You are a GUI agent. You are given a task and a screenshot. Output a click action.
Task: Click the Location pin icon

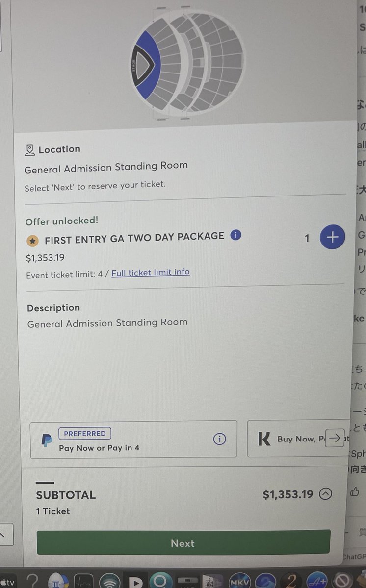click(x=30, y=149)
